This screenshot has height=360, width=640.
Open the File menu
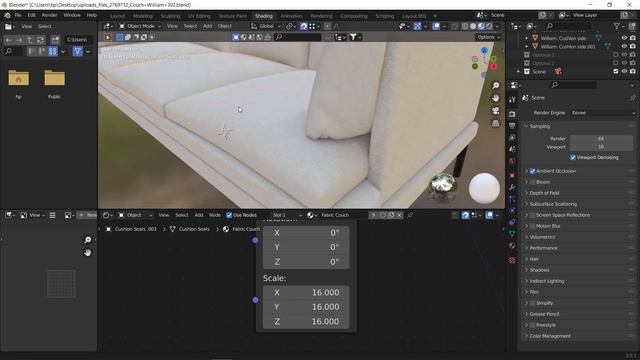coord(18,15)
